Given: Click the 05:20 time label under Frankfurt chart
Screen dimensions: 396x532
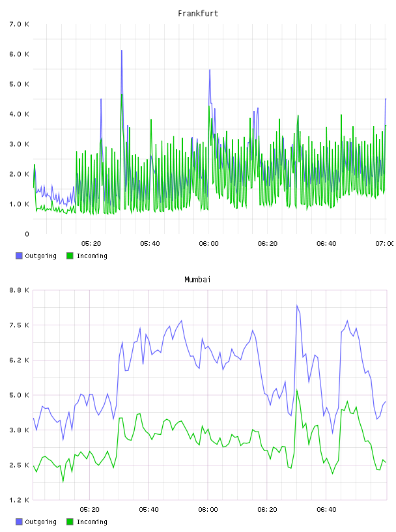Looking at the screenshot, I should (91, 244).
